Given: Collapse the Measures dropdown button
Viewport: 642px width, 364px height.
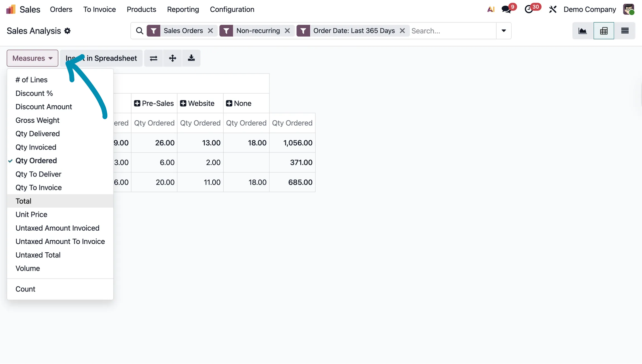Looking at the screenshot, I should [x=32, y=58].
